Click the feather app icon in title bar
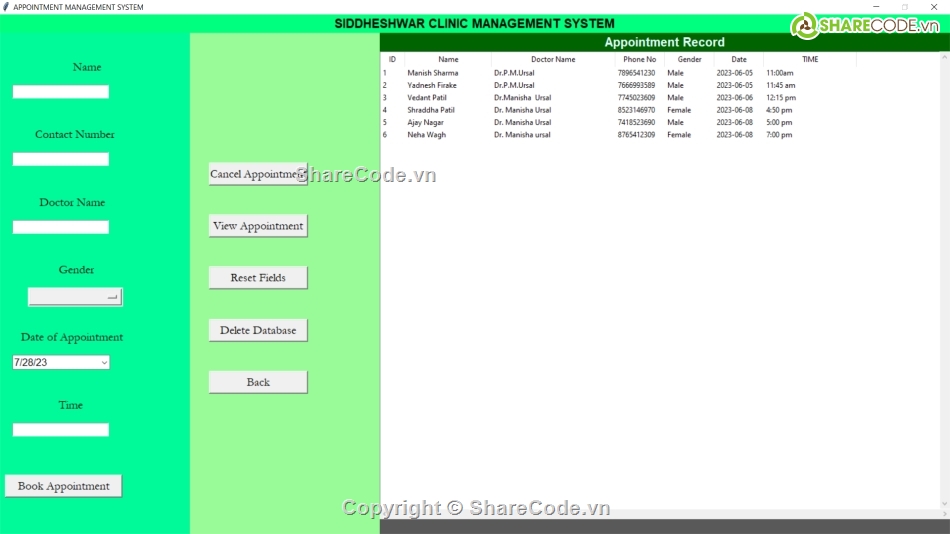The width and height of the screenshot is (950, 534). click(6, 7)
